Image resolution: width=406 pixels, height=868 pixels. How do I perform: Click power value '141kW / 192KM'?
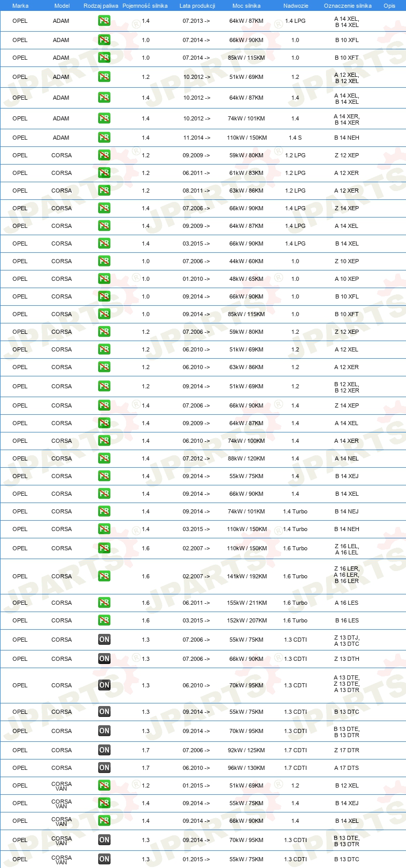(x=247, y=576)
